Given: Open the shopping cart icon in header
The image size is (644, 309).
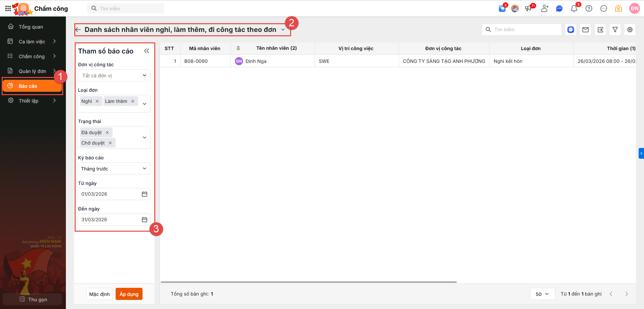Looking at the screenshot, I should [x=502, y=8].
